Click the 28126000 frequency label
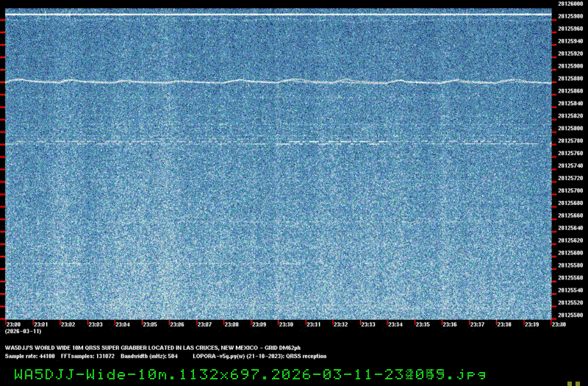Image resolution: width=588 pixels, height=386 pixels. tap(571, 4)
